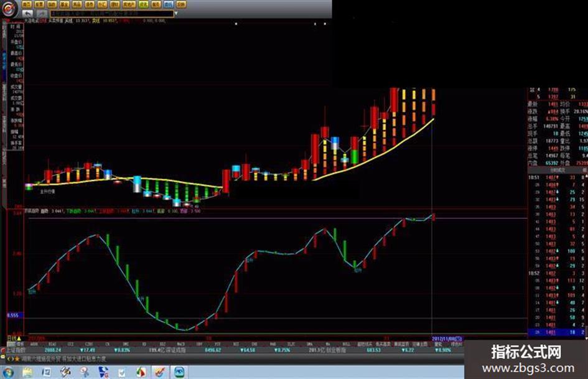Switch to the BOLL indicator tab
Viewport: 588px width, 379px height.
pos(346,344)
